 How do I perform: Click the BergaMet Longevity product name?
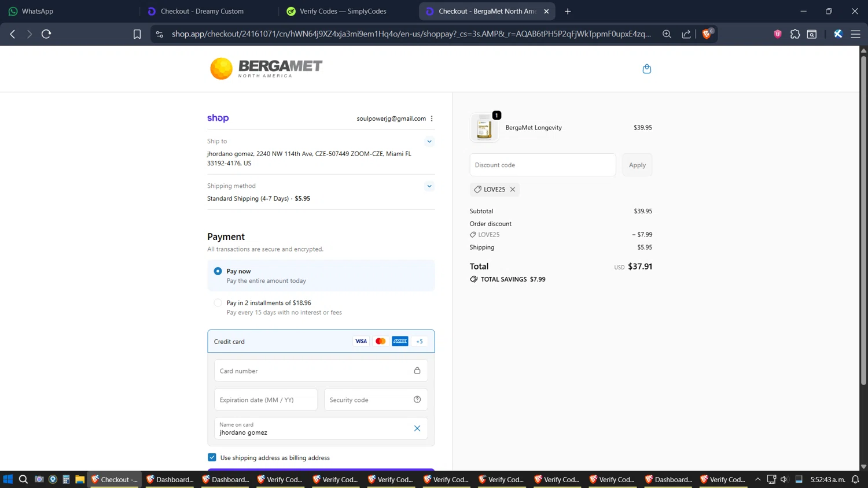534,128
